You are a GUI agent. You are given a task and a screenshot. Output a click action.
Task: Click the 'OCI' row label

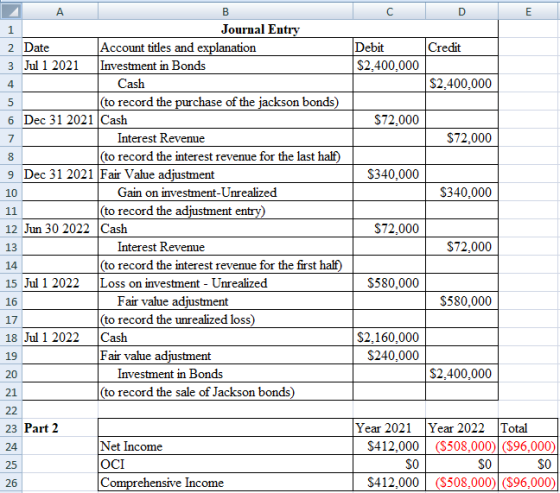click(x=225, y=464)
